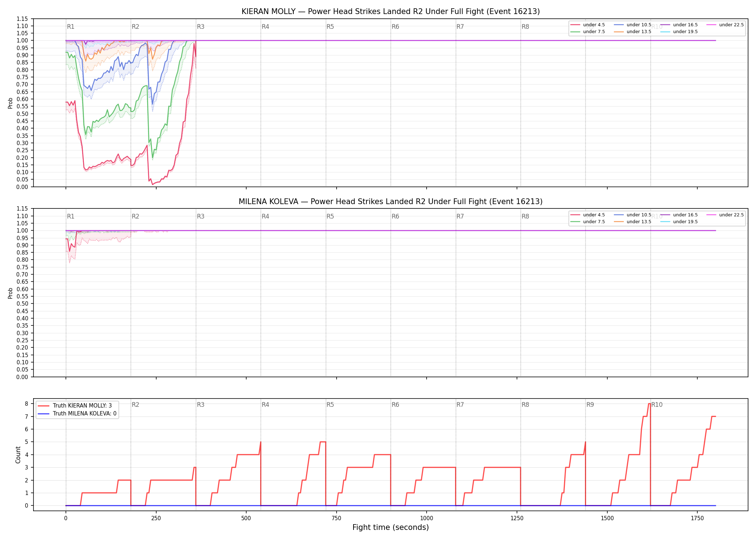This screenshot has width=756, height=540.
Task: Click the R7 label in Milena Koleva chart
Action: tap(460, 216)
